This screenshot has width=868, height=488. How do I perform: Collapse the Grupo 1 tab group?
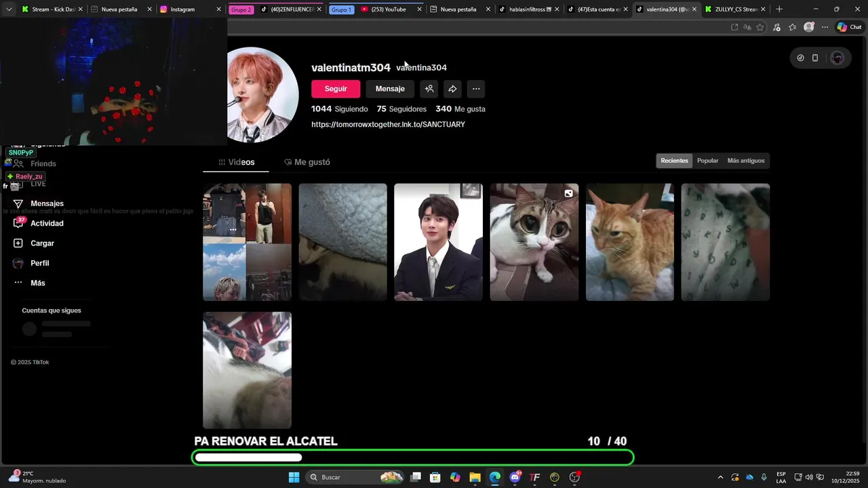click(x=341, y=9)
